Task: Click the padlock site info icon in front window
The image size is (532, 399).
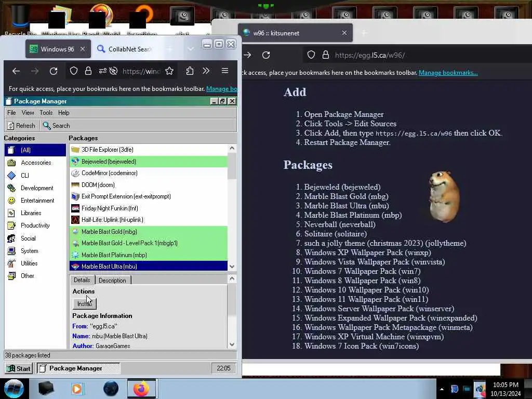Action: point(88,71)
